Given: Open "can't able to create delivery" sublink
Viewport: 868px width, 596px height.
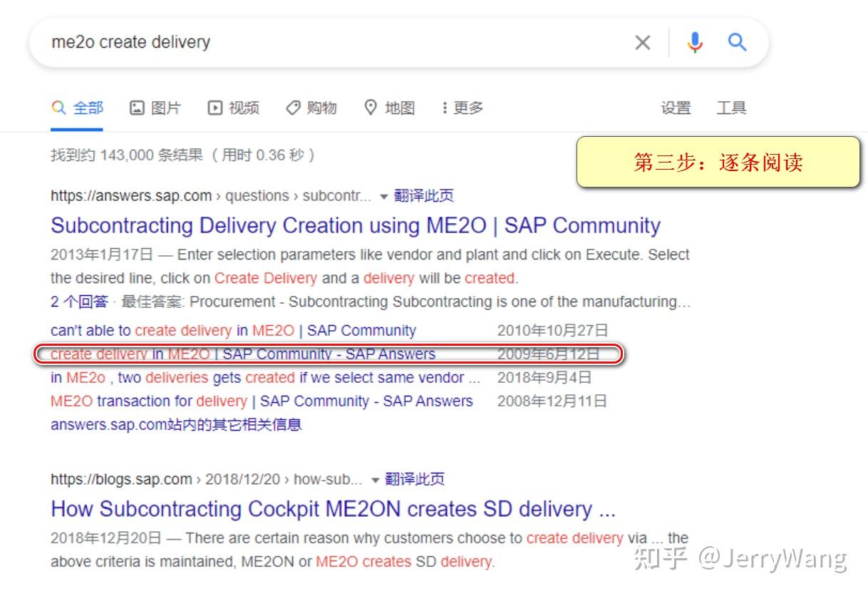Looking at the screenshot, I should click(x=233, y=331).
